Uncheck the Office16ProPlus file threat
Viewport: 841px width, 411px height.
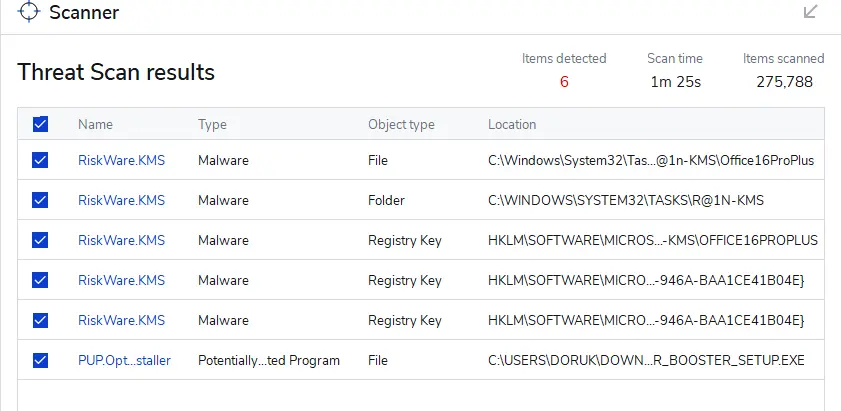40,160
